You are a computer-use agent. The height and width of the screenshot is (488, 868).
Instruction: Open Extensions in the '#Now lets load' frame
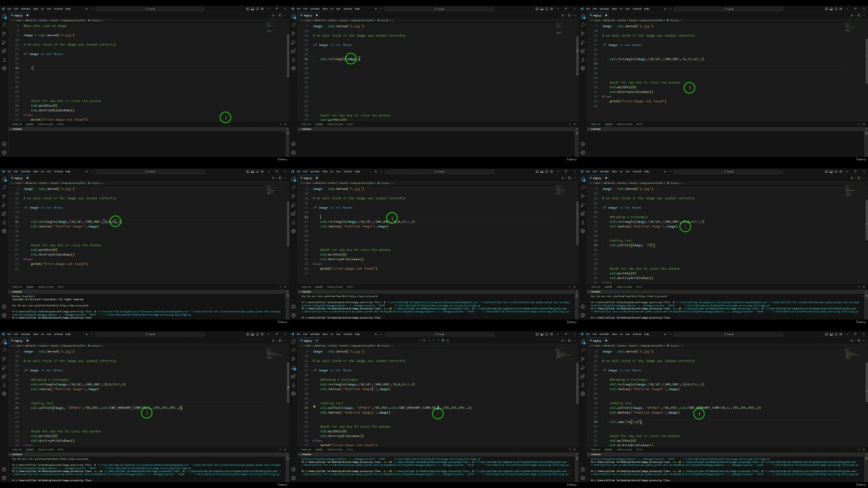click(4, 51)
